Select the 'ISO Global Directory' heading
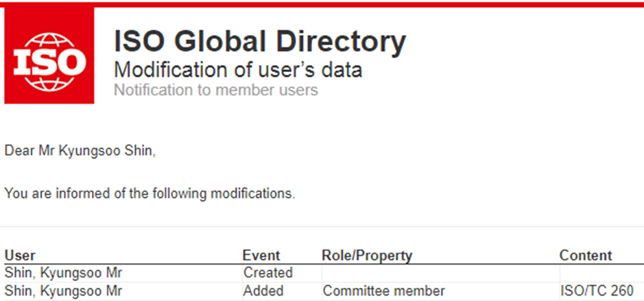The width and height of the screenshot is (644, 301). [260, 42]
